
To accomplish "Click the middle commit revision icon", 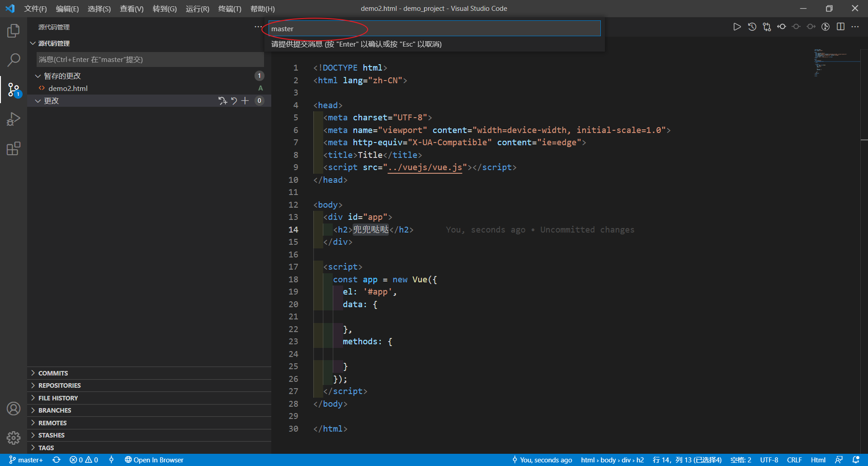I will (796, 27).
